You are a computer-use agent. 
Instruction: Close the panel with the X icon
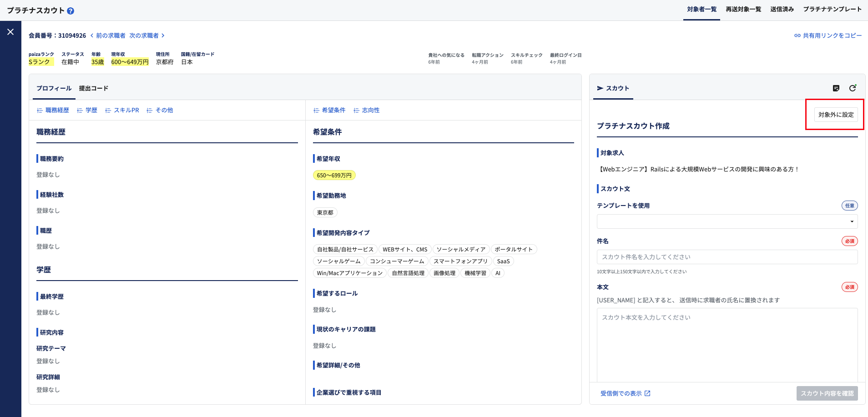10,32
